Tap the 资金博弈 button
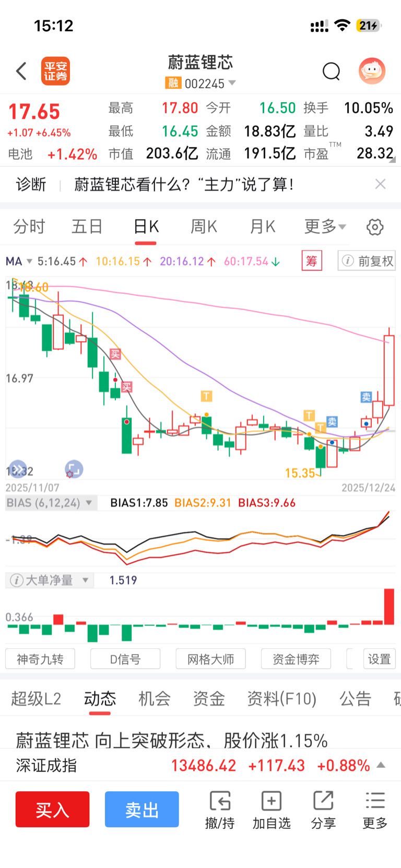The width and height of the screenshot is (401, 868). tap(296, 659)
